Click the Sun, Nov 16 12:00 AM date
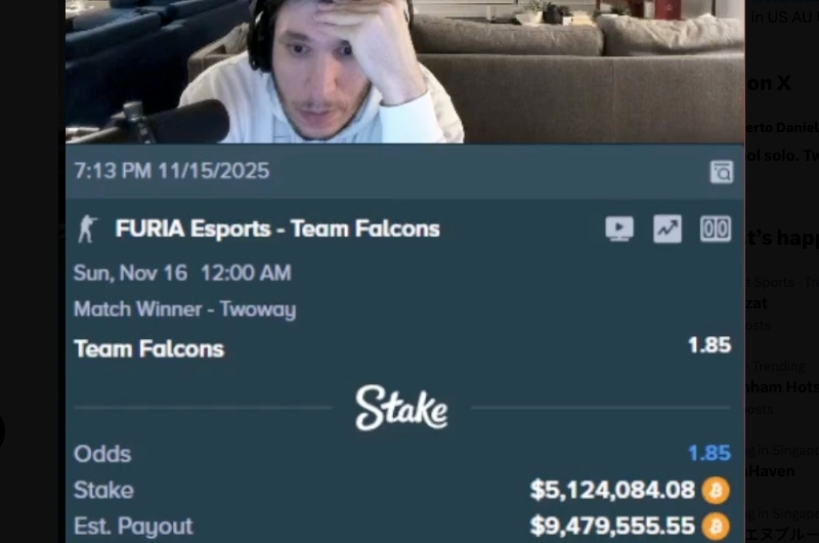The height and width of the screenshot is (543, 819). pos(182,273)
